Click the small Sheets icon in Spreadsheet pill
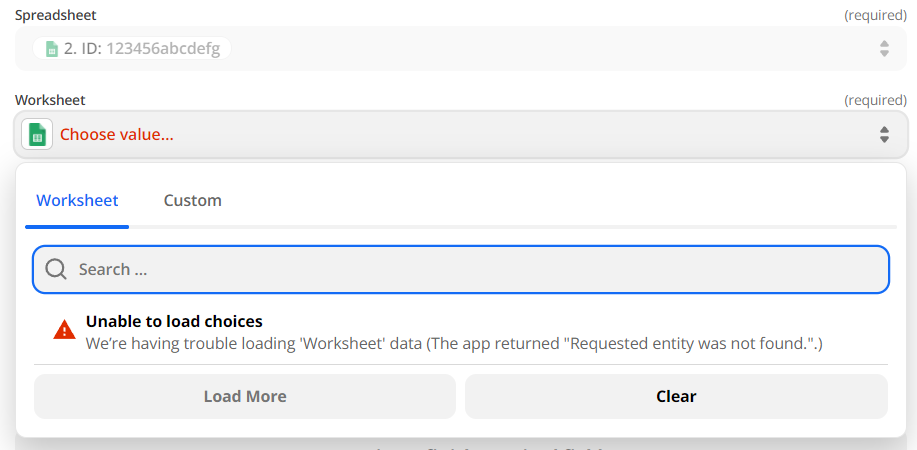This screenshot has width=917, height=450. point(52,49)
